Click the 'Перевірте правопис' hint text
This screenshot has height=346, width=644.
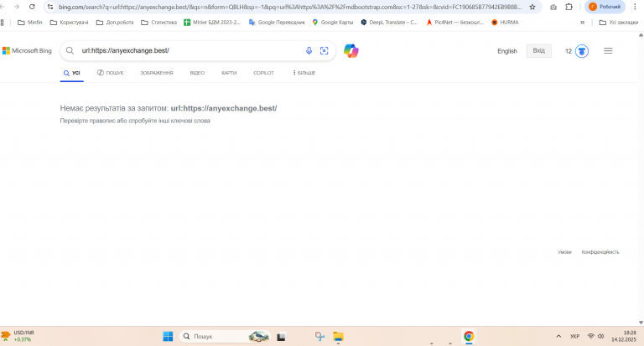coord(135,121)
